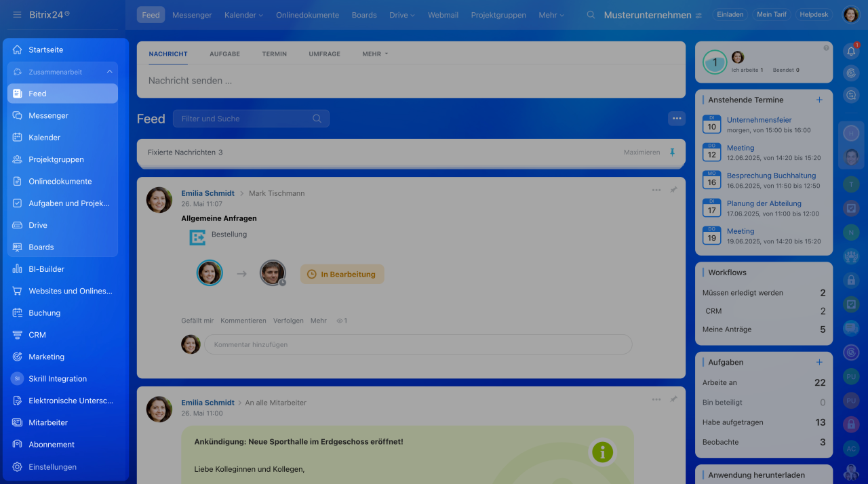
Task: Open Besprechung Buchhaltung event
Action: (x=772, y=176)
